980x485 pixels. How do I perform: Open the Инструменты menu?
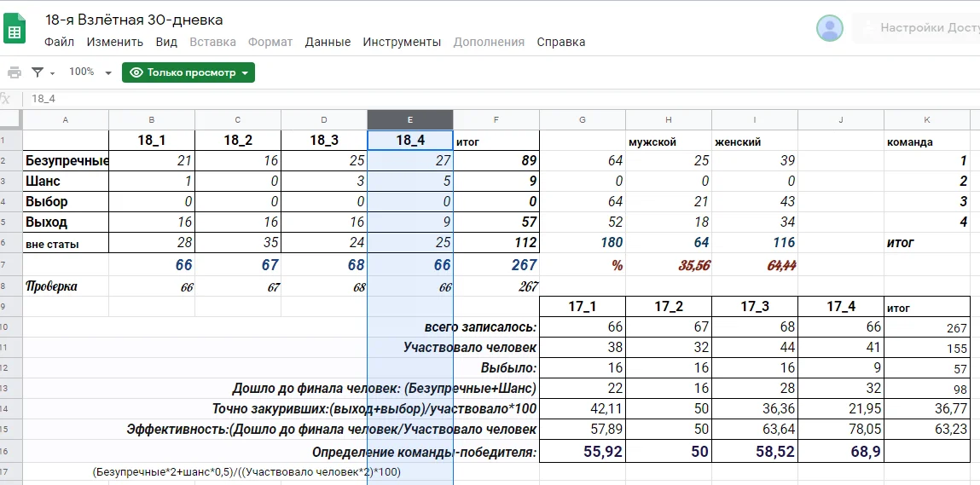point(402,42)
